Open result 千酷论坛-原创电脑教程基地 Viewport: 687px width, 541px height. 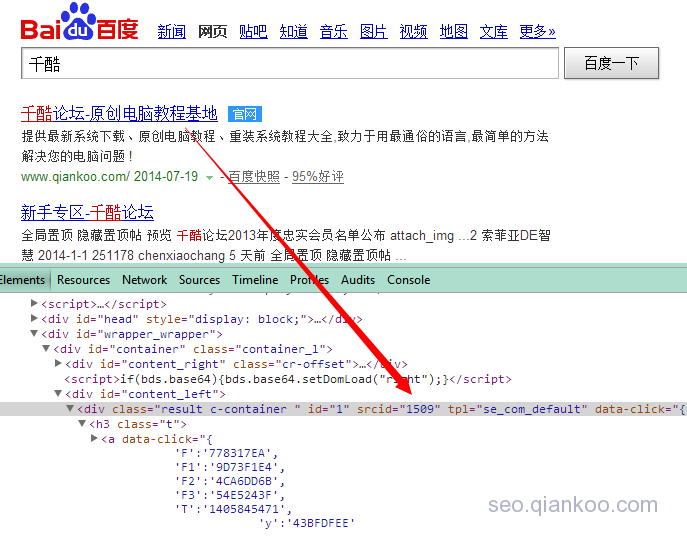(119, 113)
